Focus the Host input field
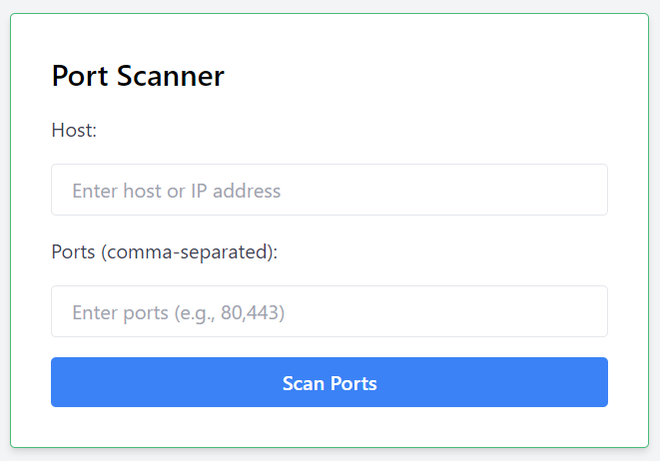660x461 pixels. 329,190
